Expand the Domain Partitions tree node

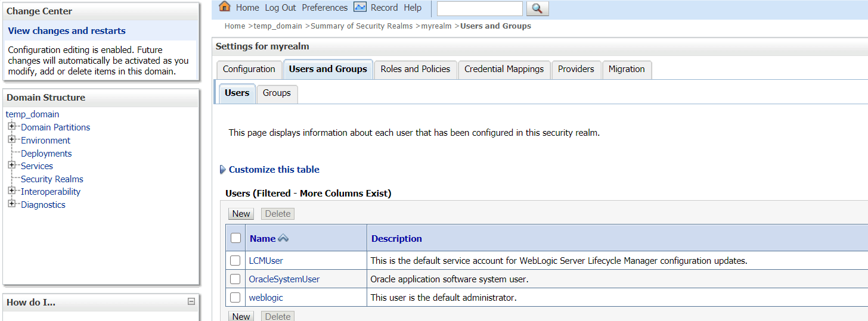pyautogui.click(x=11, y=127)
